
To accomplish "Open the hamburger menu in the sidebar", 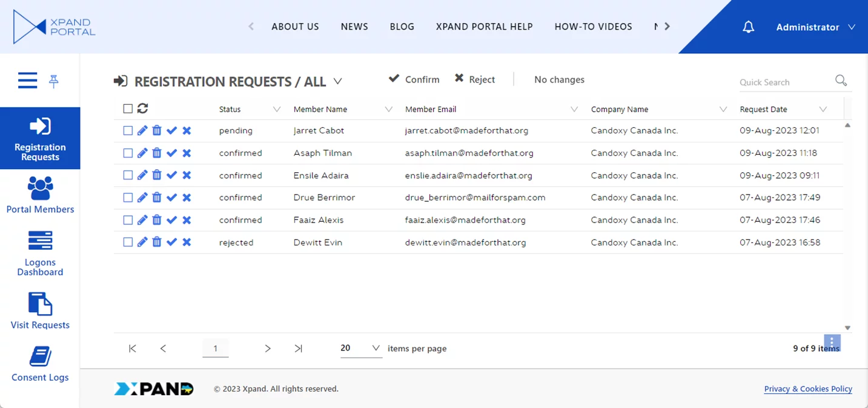I will click(27, 81).
